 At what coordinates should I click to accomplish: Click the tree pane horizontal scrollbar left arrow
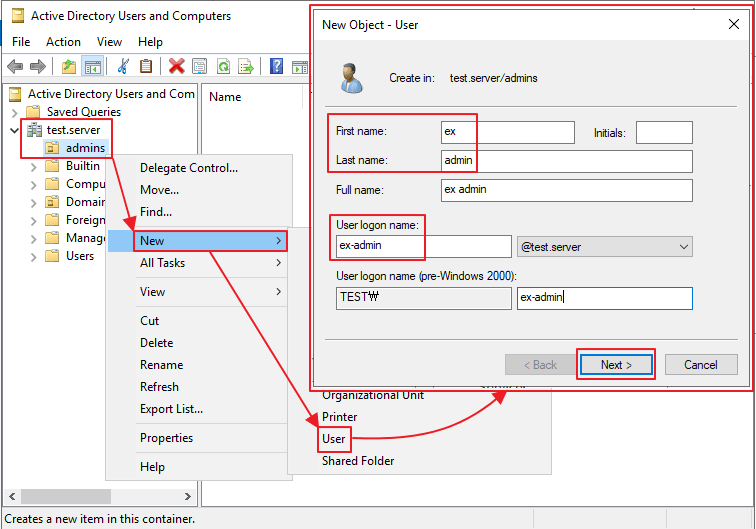tap(12, 496)
